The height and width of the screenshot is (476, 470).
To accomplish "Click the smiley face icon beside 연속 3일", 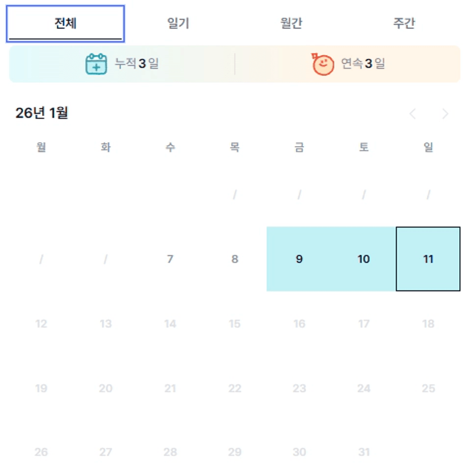I will point(323,64).
